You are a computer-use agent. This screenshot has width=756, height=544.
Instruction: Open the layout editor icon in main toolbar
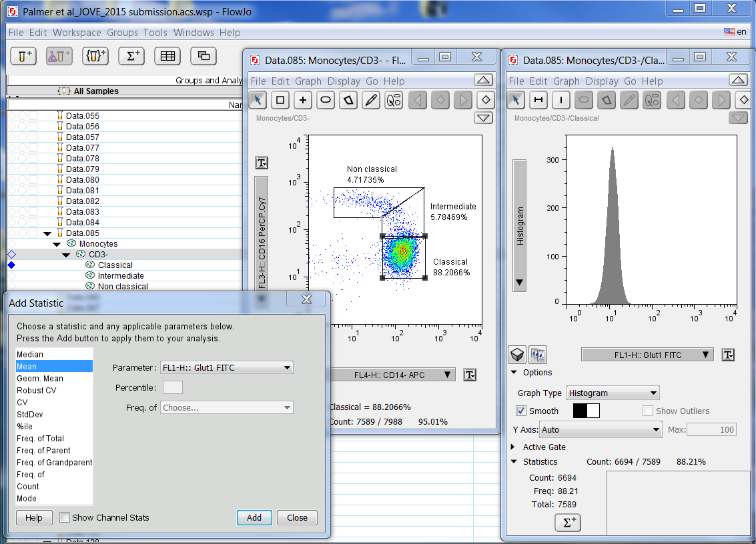(x=203, y=57)
